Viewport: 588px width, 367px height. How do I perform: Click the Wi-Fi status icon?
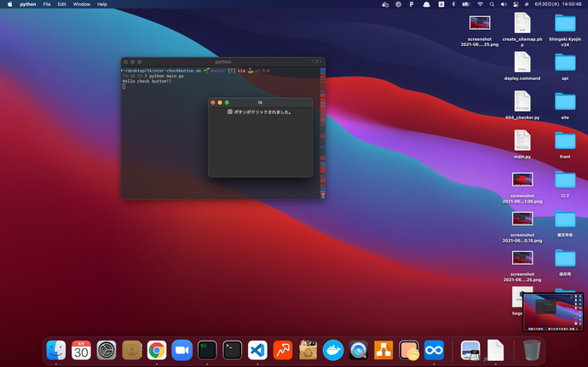[x=480, y=4]
